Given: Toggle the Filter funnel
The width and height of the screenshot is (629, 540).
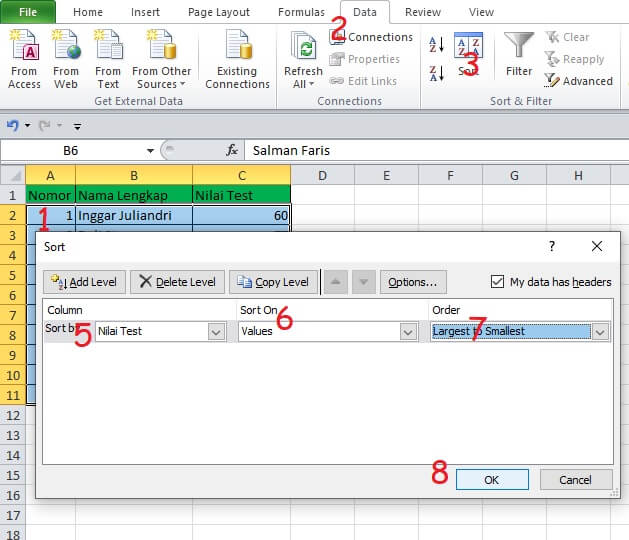Looking at the screenshot, I should tap(519, 54).
